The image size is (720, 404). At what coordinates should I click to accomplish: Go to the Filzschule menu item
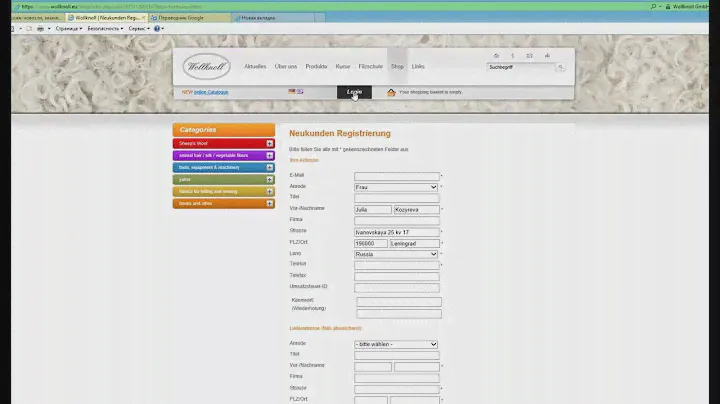pos(370,66)
